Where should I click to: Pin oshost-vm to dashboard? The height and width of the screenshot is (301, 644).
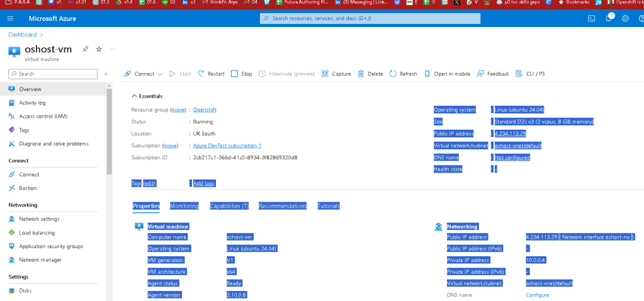coord(85,49)
